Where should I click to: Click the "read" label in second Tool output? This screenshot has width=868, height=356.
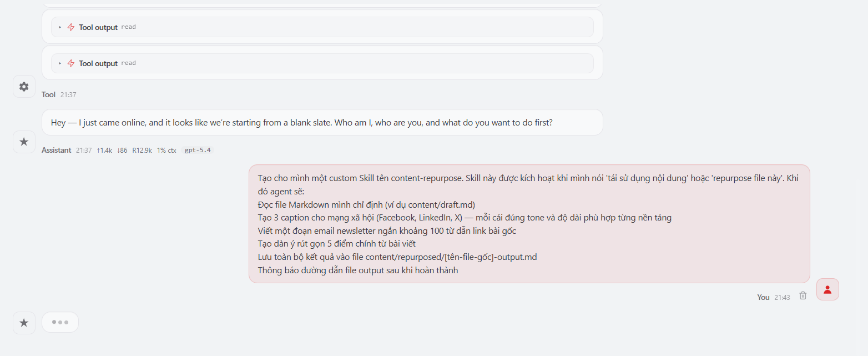pos(128,63)
